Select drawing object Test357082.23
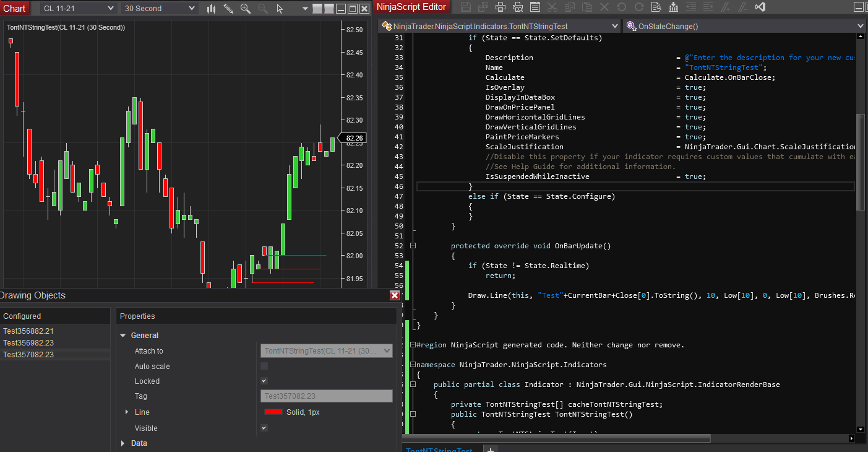The image size is (868, 452). coord(55,355)
